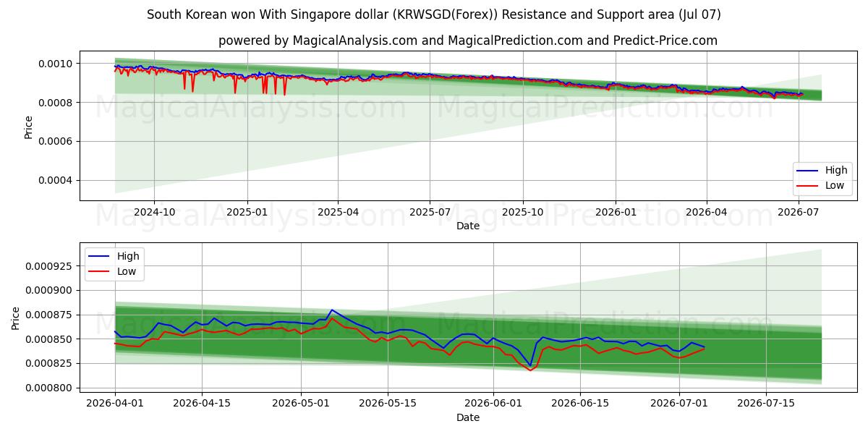The image size is (868, 434).
Task: Click the 0.0010 y-axis label, top chart
Action: coord(56,64)
